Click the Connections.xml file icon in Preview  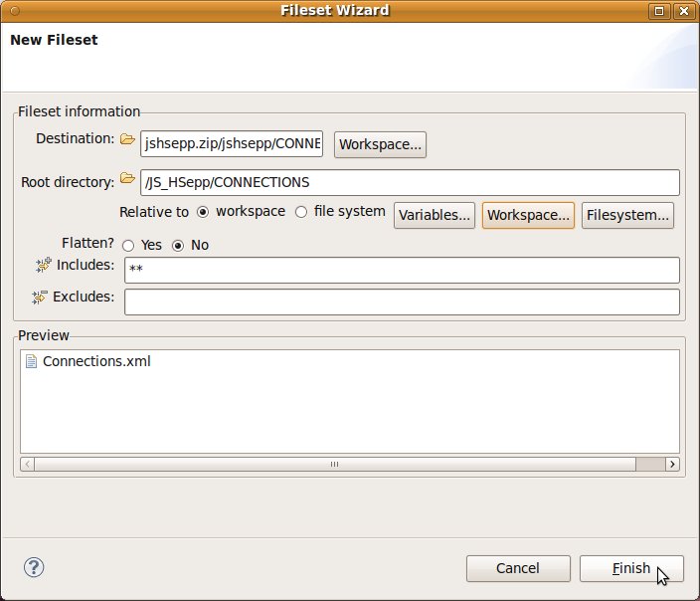(x=31, y=361)
